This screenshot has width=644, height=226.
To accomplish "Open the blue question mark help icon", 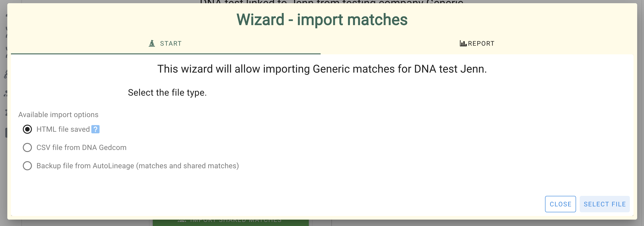I will coord(95,129).
